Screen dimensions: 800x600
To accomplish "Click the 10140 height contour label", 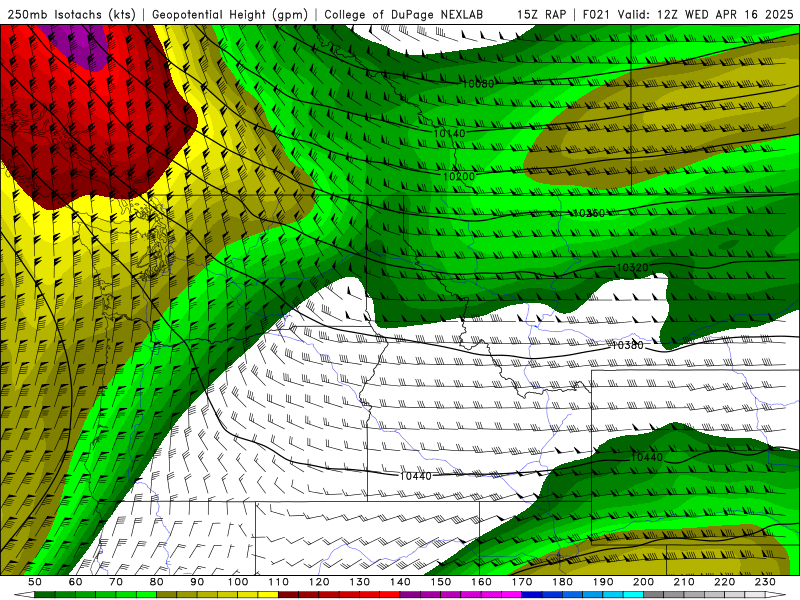I will click(449, 133).
